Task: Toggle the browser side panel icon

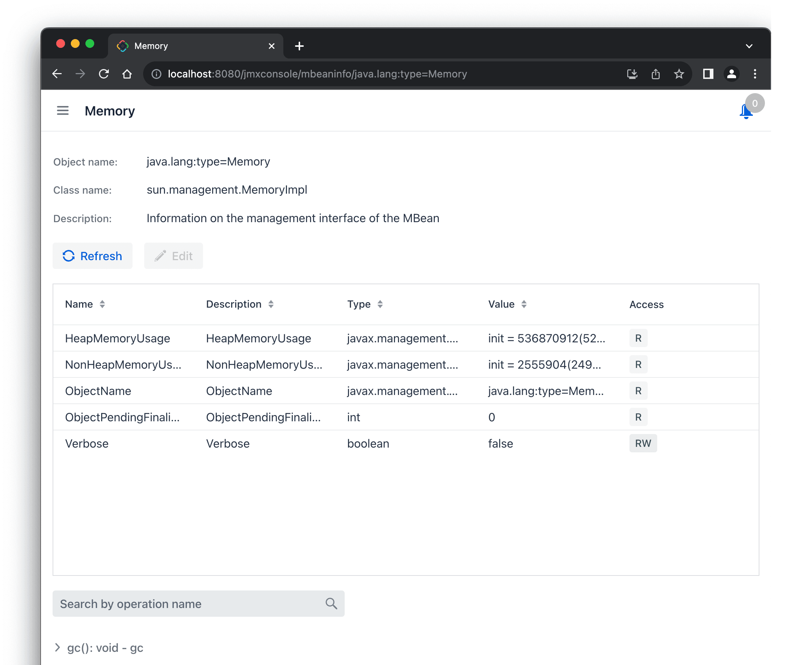Action: pos(708,73)
